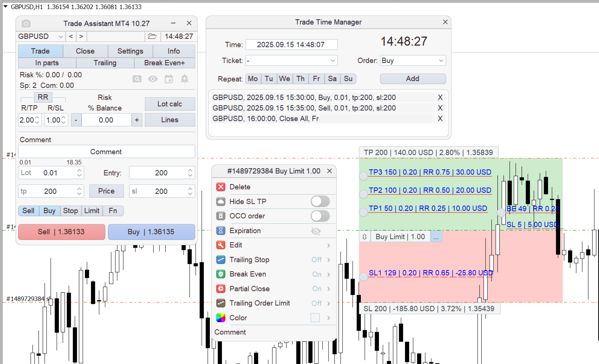Click the crossed-out eye beside Expiration
Screen dimensions: 599x364
(x=316, y=231)
